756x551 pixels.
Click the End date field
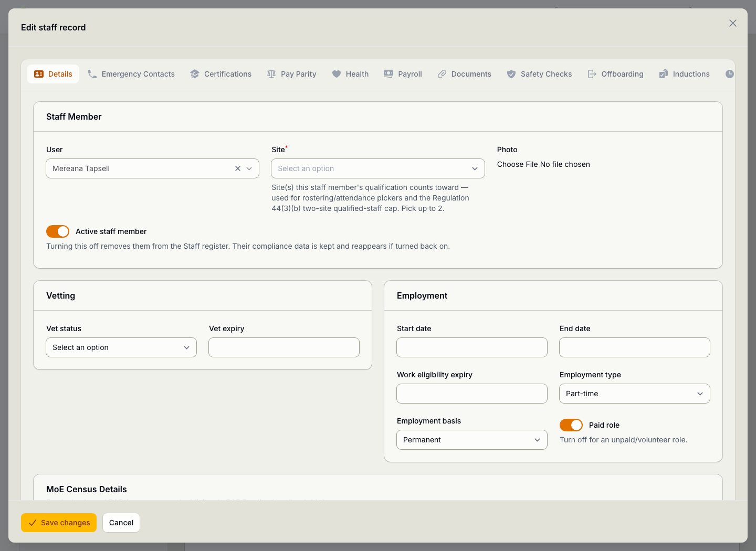(x=635, y=347)
